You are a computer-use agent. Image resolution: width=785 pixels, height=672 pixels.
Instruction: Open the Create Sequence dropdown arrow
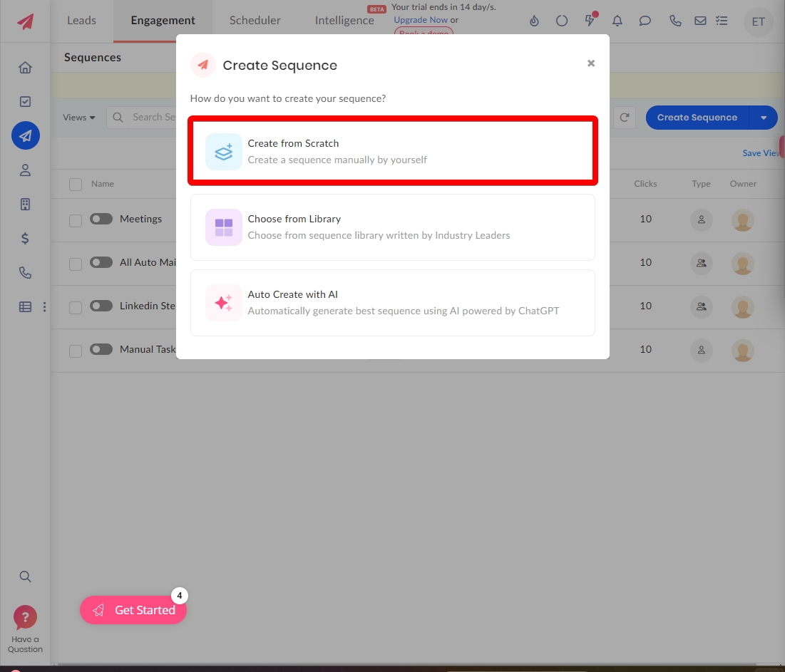[764, 118]
